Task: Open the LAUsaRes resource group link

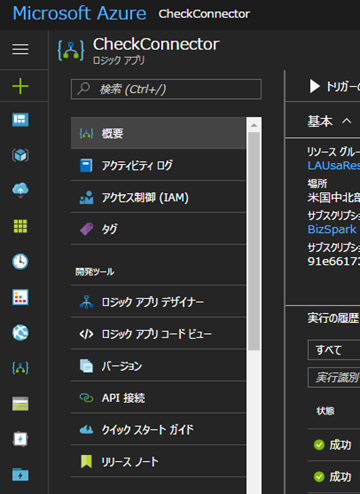Action: point(334,165)
